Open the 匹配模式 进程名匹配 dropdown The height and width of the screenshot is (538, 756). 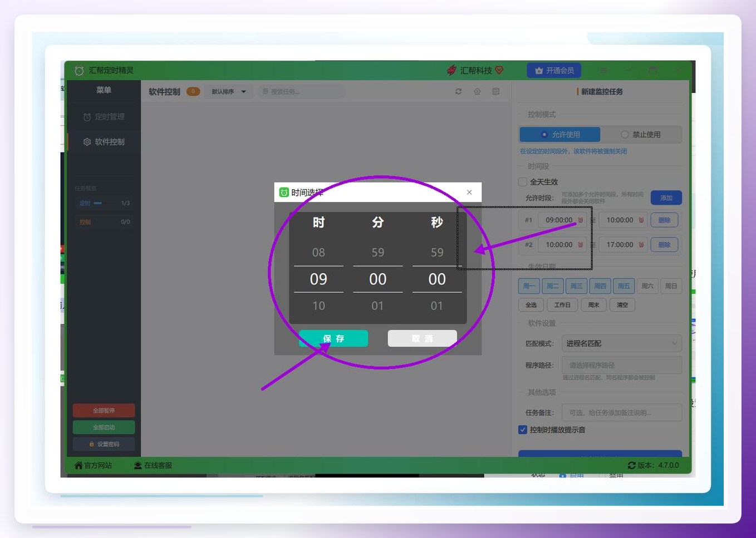tap(621, 343)
